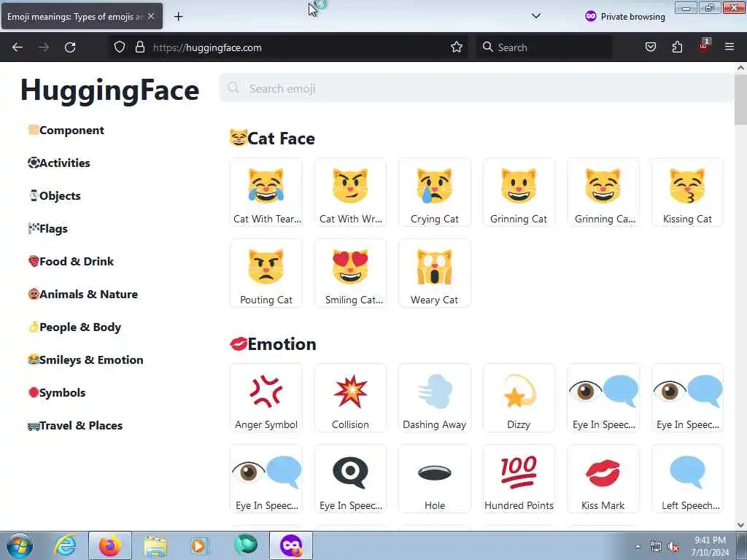Open the Weary Cat emoji
The width and height of the screenshot is (747, 560).
[435, 273]
